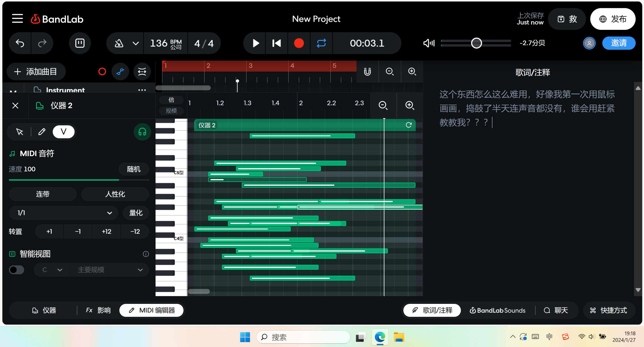The height and width of the screenshot is (347, 644).
Task: Transpose notes up one semitone (+1)
Action: click(x=49, y=231)
